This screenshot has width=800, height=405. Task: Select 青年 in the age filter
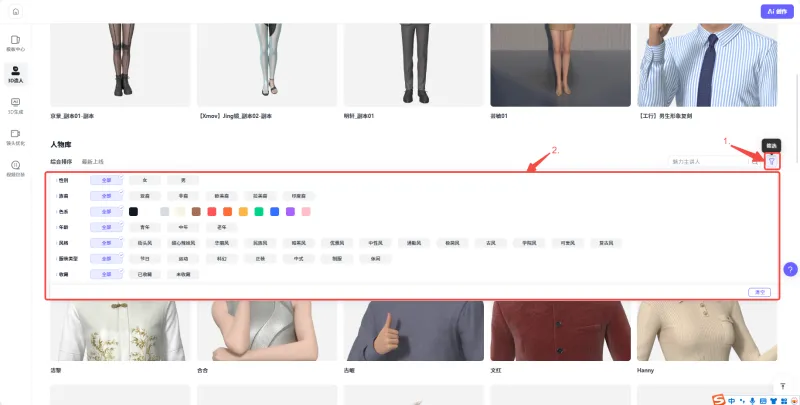point(145,227)
